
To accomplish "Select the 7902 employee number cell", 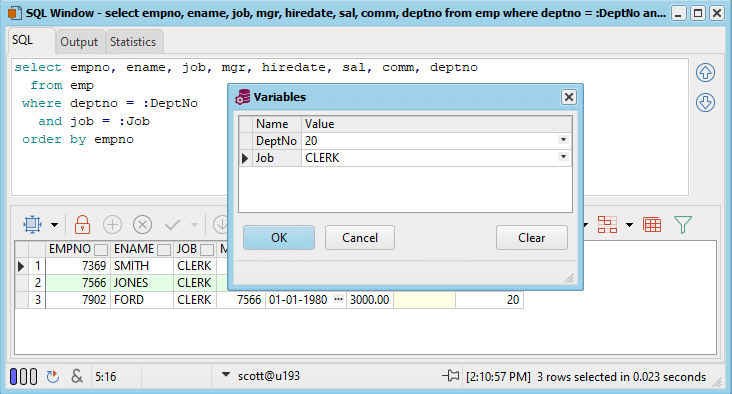I will tap(77, 300).
